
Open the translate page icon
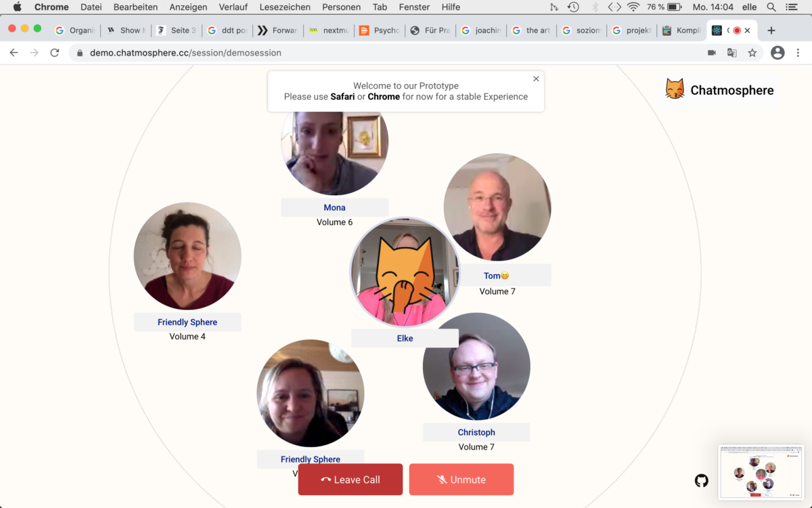point(731,53)
